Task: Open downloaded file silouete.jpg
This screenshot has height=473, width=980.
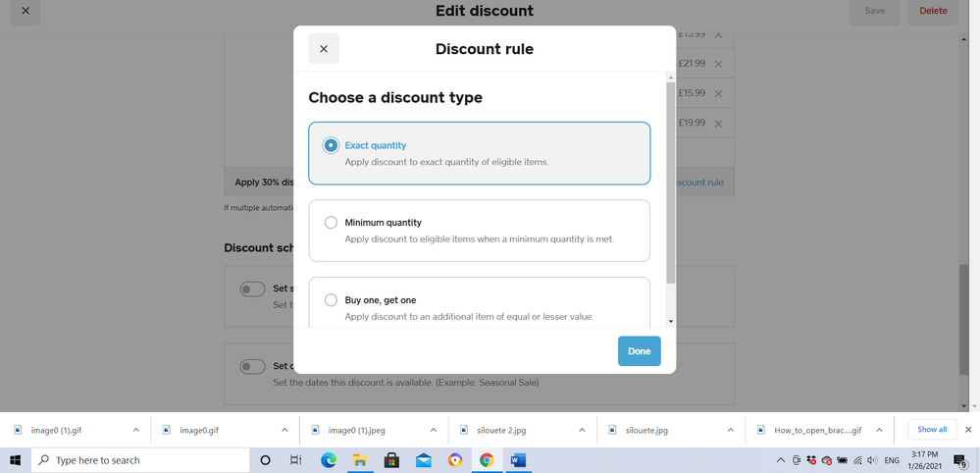Action: click(x=646, y=430)
